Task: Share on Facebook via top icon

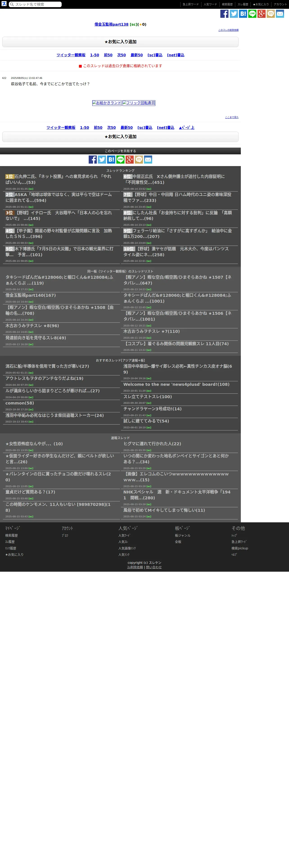Action: tap(224, 14)
